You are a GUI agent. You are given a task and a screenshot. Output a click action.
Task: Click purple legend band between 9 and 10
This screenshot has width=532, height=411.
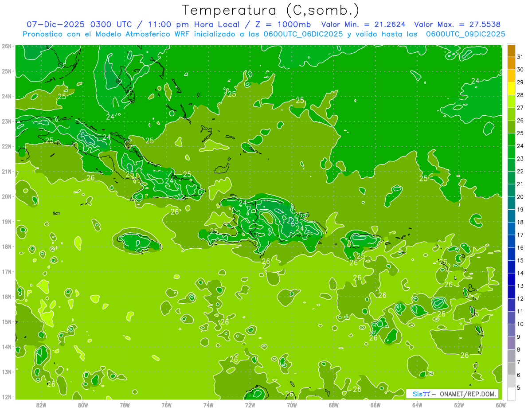[511, 330]
